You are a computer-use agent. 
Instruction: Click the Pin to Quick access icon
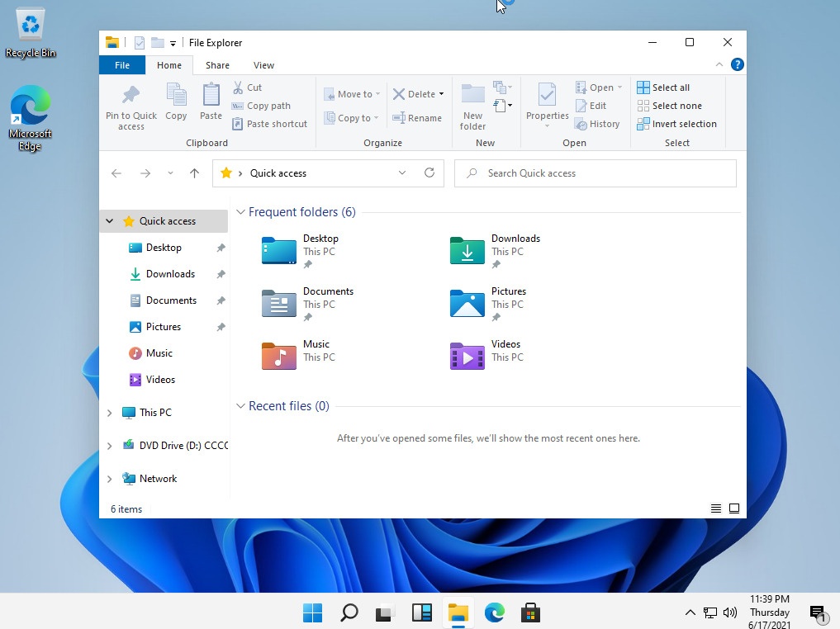click(x=131, y=95)
